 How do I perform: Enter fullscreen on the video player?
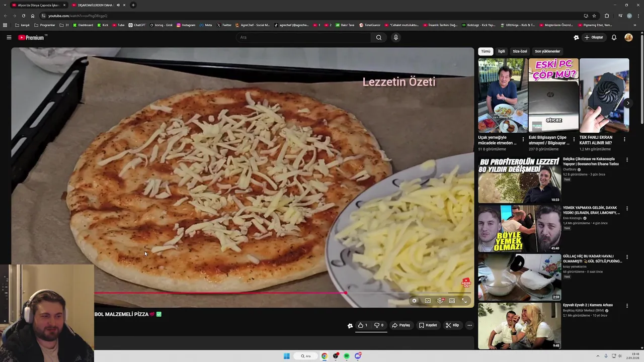[464, 301]
